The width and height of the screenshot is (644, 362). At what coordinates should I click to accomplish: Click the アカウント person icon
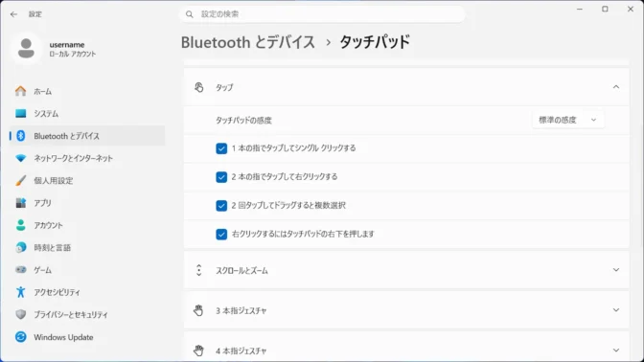20,225
